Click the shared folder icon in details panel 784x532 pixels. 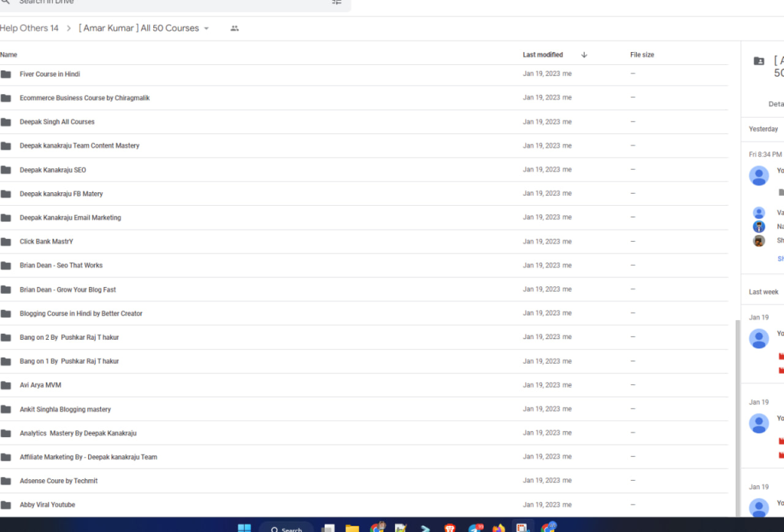759,60
